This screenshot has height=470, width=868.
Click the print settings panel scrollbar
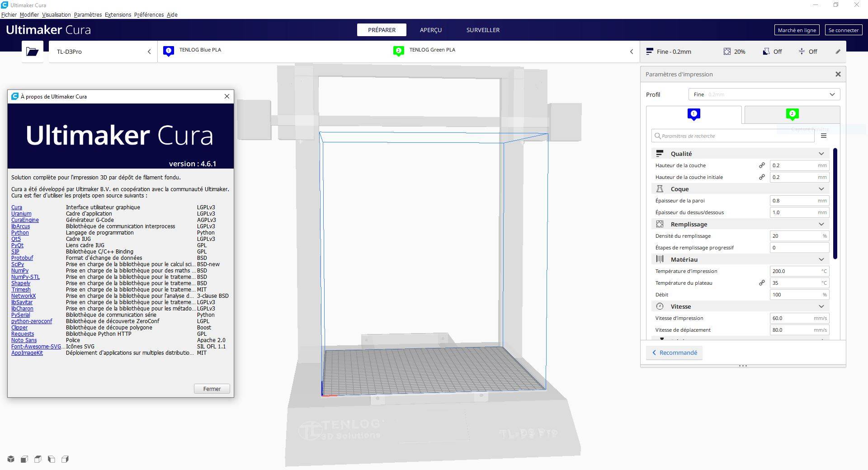pyautogui.click(x=835, y=203)
